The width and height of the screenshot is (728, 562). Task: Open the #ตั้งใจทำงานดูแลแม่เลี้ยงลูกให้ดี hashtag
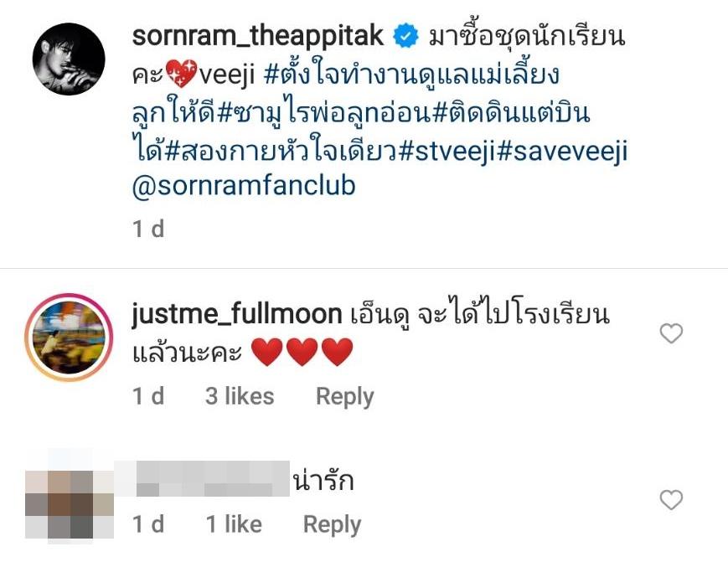[x=410, y=75]
